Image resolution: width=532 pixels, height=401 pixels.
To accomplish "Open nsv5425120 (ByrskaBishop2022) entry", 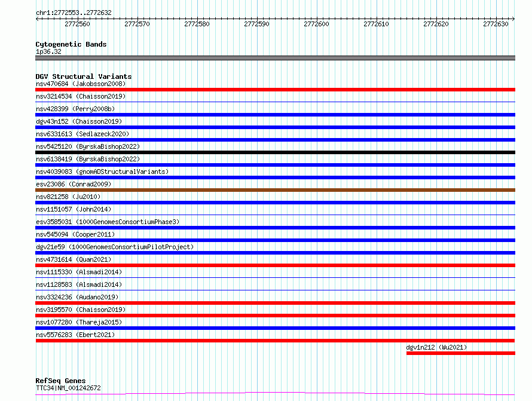I will pyautogui.click(x=88, y=146).
